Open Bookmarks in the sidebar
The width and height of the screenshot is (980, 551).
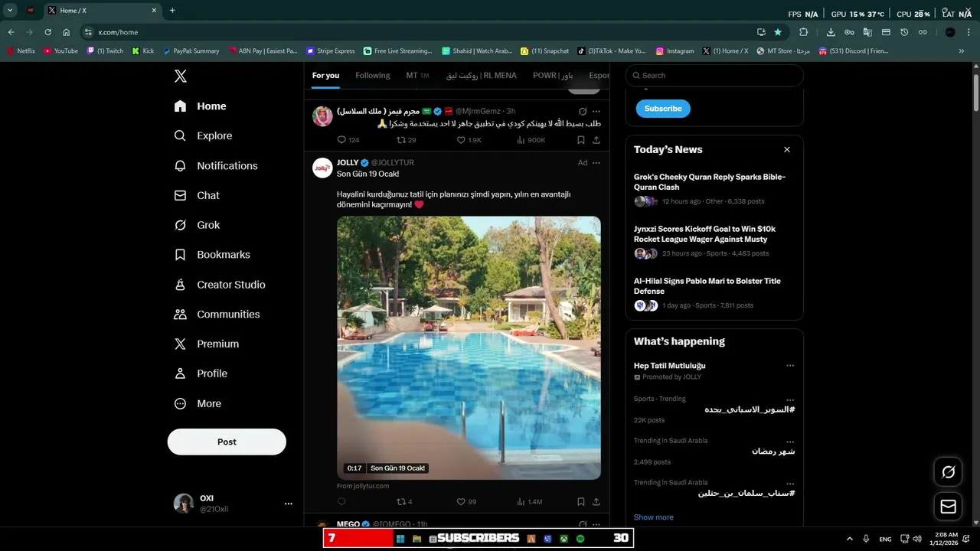(x=212, y=255)
